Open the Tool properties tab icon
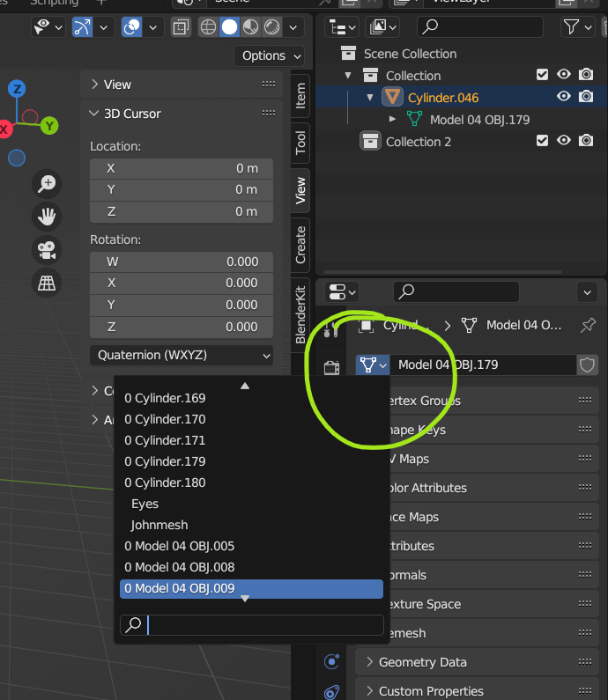The height and width of the screenshot is (700, 608). pyautogui.click(x=331, y=329)
